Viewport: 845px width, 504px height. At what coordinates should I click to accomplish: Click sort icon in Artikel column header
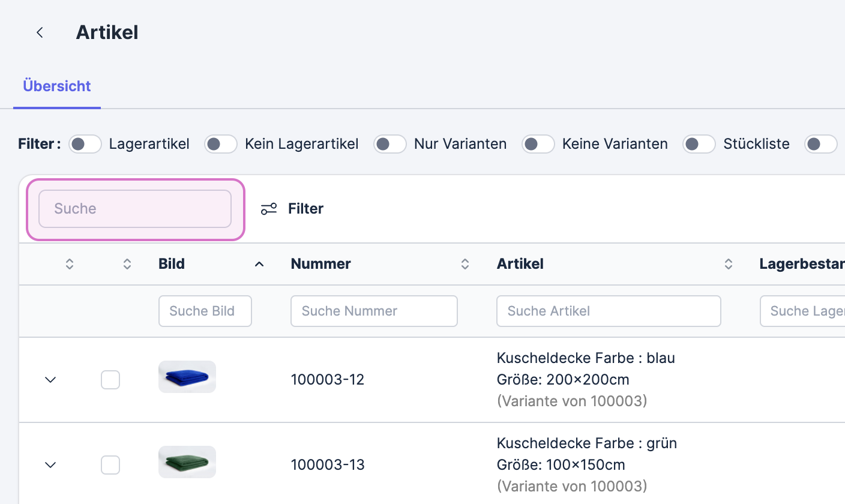728,264
